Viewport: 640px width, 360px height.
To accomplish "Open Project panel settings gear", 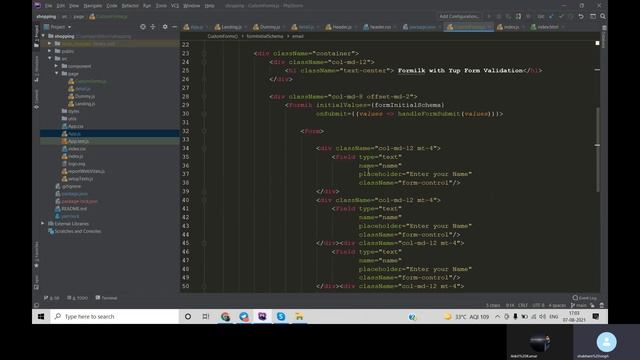I will click(x=165, y=27).
